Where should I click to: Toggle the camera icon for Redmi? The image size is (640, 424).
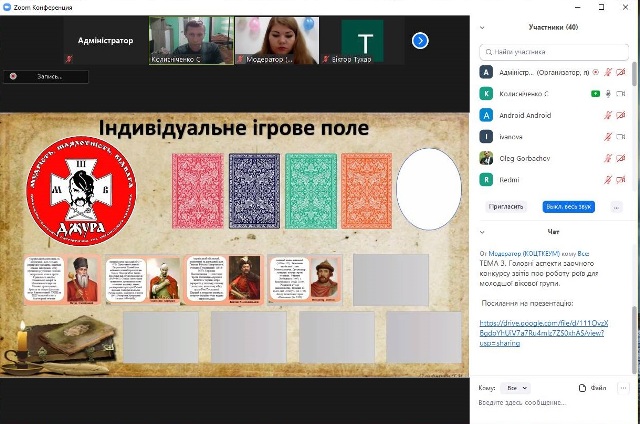[621, 179]
